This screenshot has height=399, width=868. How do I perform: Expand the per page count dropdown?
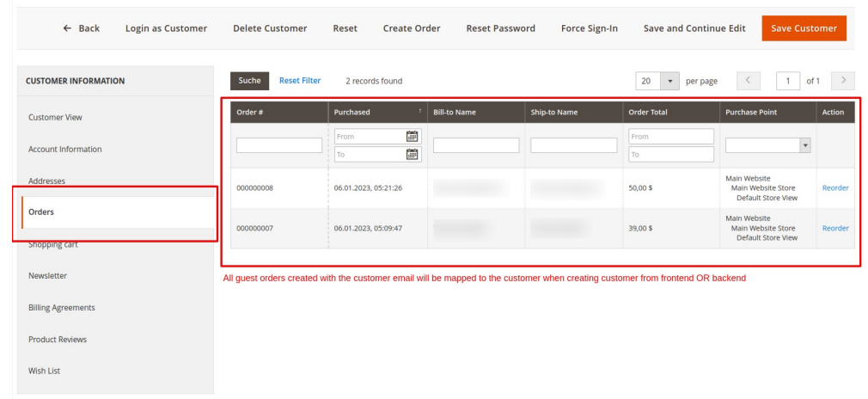(x=670, y=81)
